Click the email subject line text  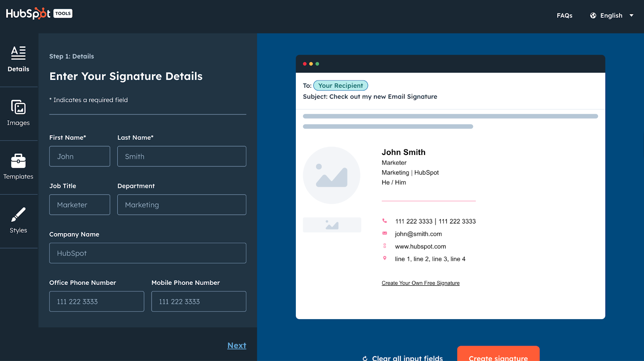click(370, 97)
